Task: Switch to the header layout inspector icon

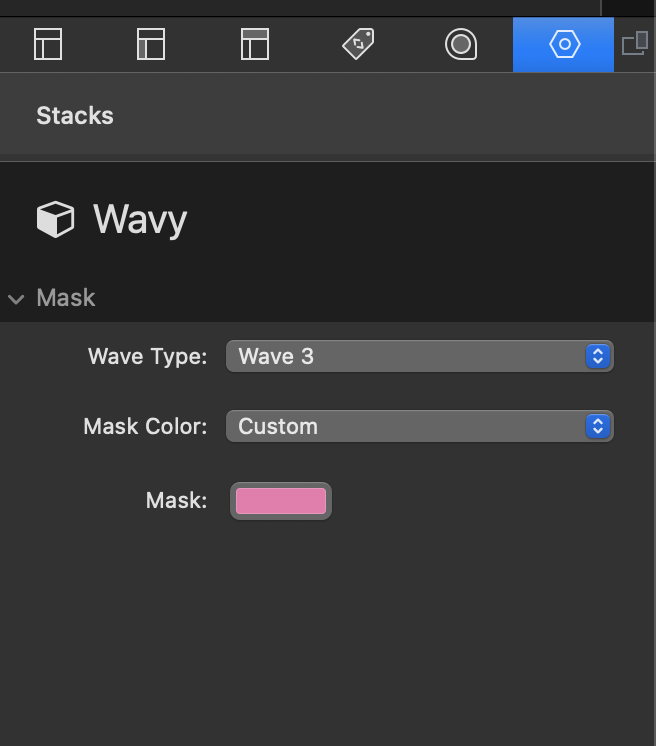Action: click(x=255, y=44)
